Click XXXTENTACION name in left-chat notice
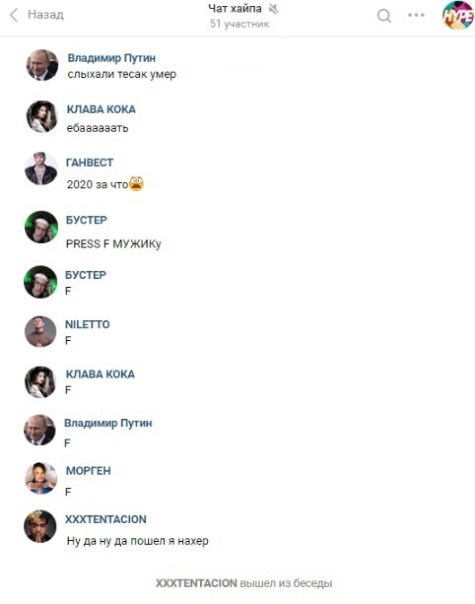The width and height of the screenshot is (475, 604). point(196,583)
